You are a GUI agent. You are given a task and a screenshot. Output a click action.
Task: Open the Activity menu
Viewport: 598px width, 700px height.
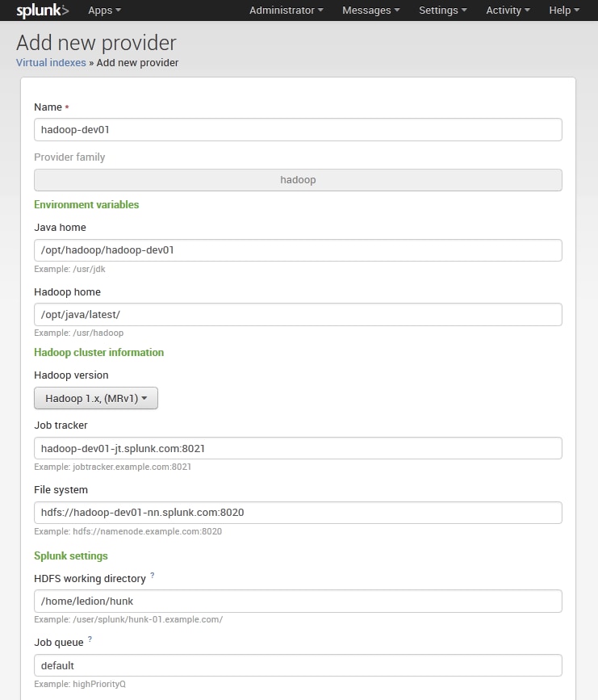coord(508,10)
